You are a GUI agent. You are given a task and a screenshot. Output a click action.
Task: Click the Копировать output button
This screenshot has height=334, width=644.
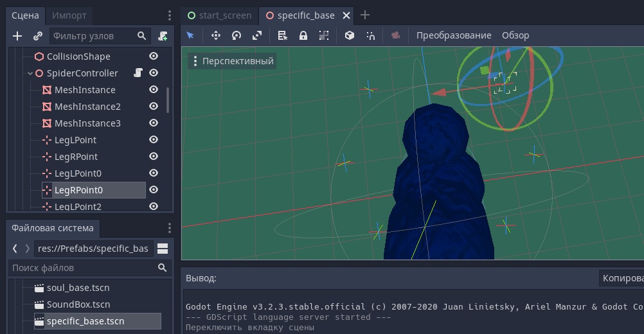click(621, 278)
